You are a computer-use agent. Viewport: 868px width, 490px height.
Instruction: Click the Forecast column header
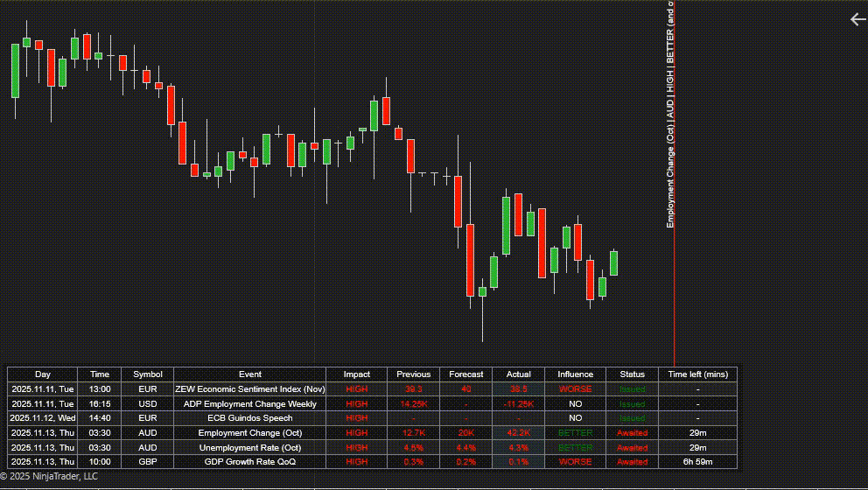point(466,374)
